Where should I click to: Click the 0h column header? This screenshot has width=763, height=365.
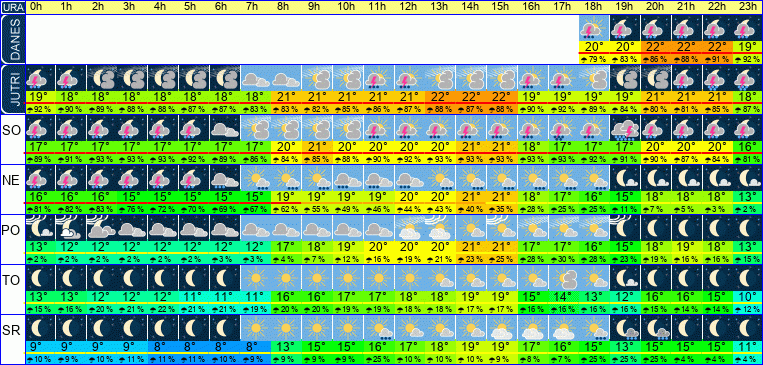click(36, 7)
